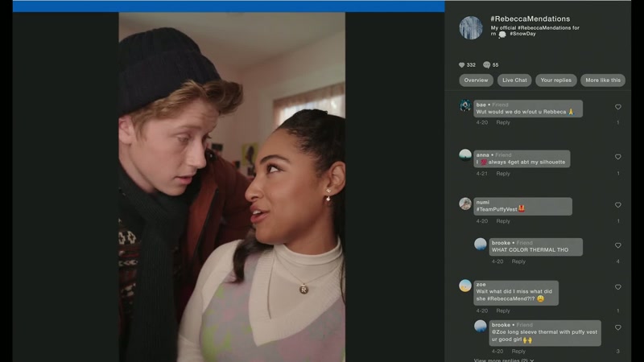This screenshot has width=644, height=362.
Task: Click the comment bubble icon showing 55
Action: 487,65
